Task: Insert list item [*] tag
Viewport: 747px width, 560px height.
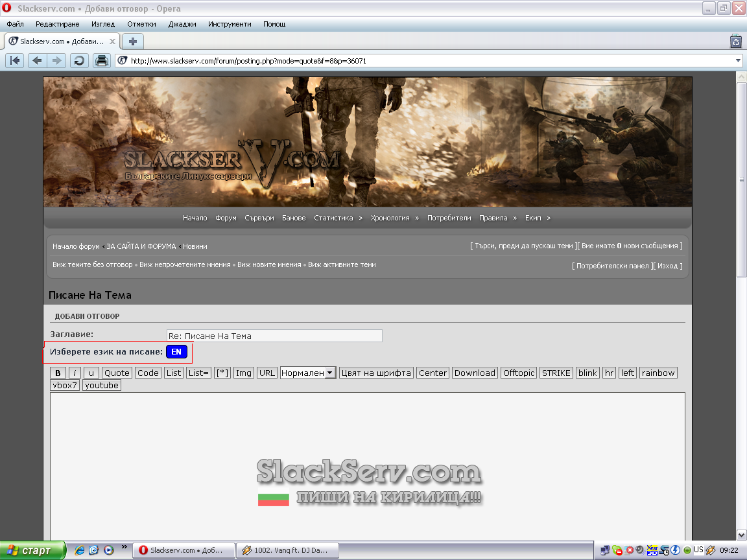Action: pos(222,373)
